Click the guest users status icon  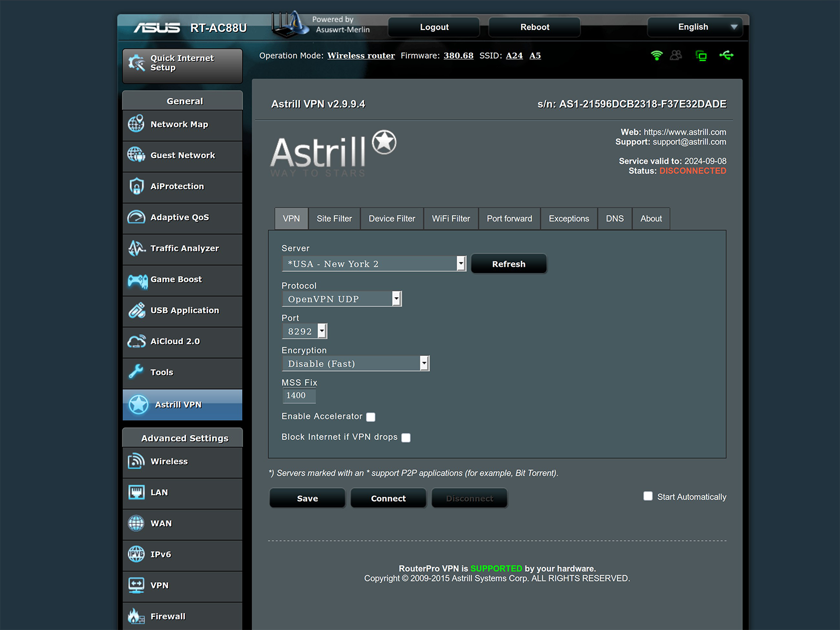(676, 55)
